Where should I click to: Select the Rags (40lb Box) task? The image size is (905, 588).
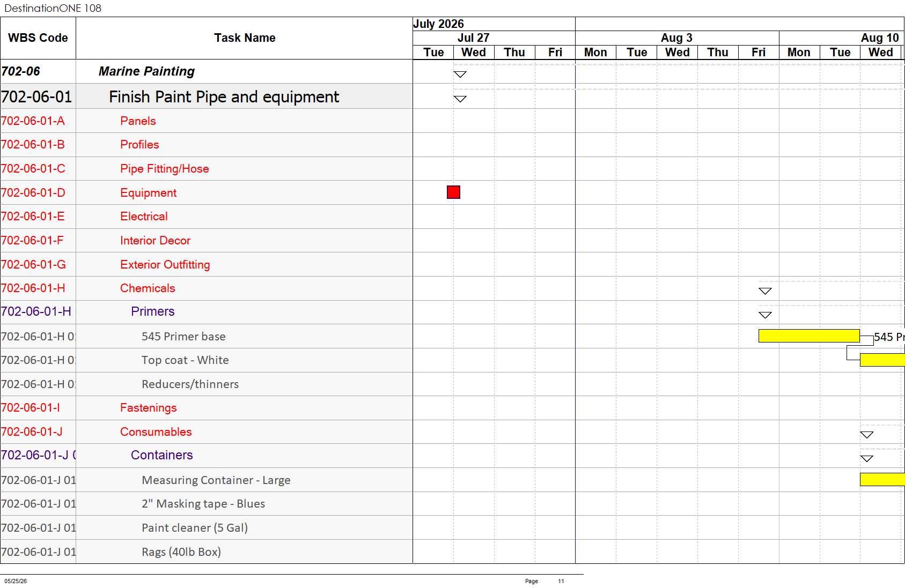tap(181, 552)
